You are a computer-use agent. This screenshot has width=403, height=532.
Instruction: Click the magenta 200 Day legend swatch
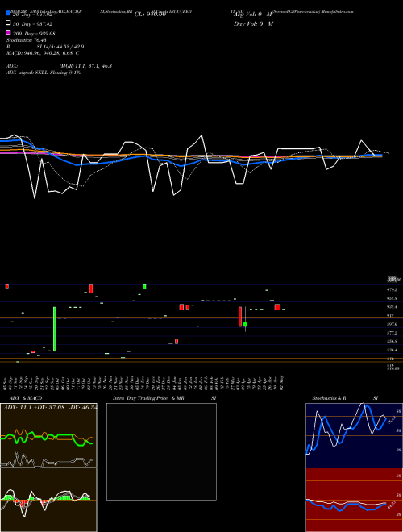point(8,32)
